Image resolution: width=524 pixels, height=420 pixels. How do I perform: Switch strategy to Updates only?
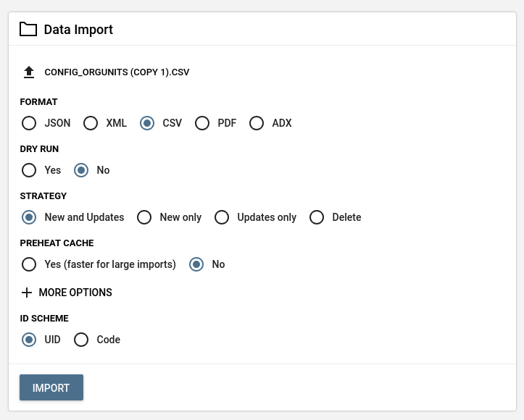tap(222, 217)
